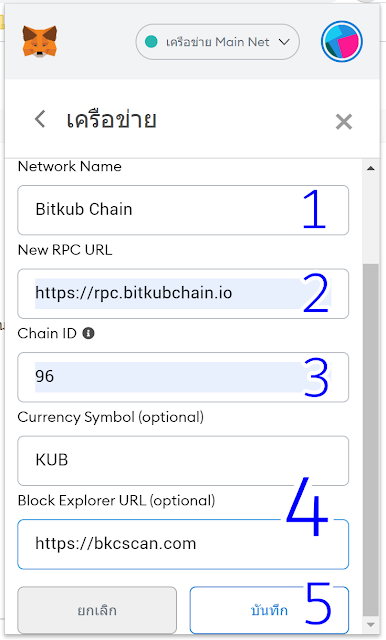Screen dimensions: 386x640
Task: Open the Main Net network dropdown
Action: pos(217,42)
